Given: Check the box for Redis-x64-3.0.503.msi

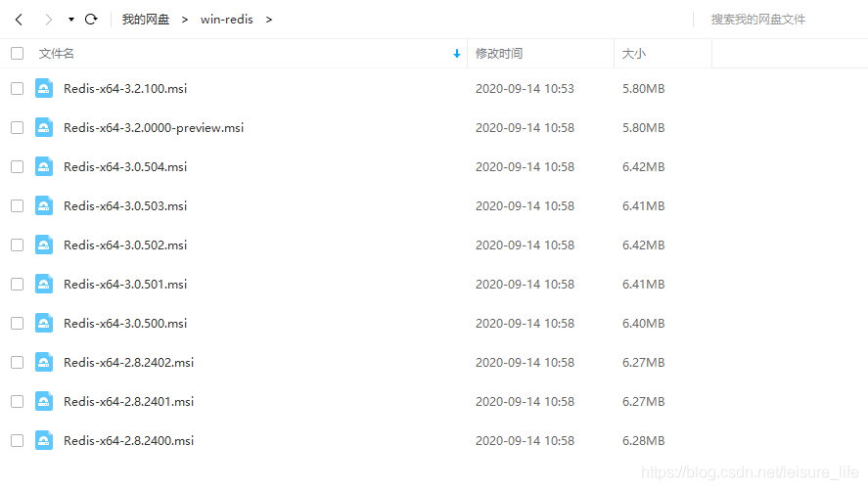Looking at the screenshot, I should pos(18,205).
